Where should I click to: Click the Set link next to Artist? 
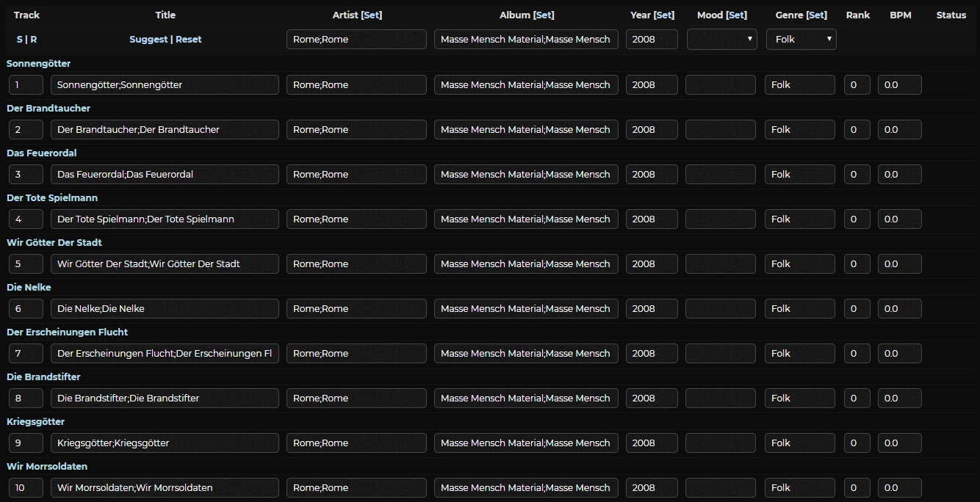[x=372, y=15]
